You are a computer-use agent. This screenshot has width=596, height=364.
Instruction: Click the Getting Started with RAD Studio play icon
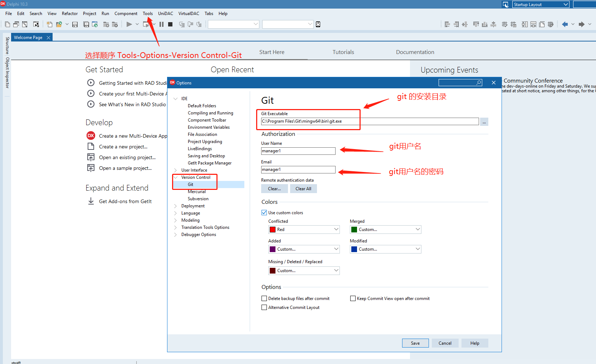point(91,83)
